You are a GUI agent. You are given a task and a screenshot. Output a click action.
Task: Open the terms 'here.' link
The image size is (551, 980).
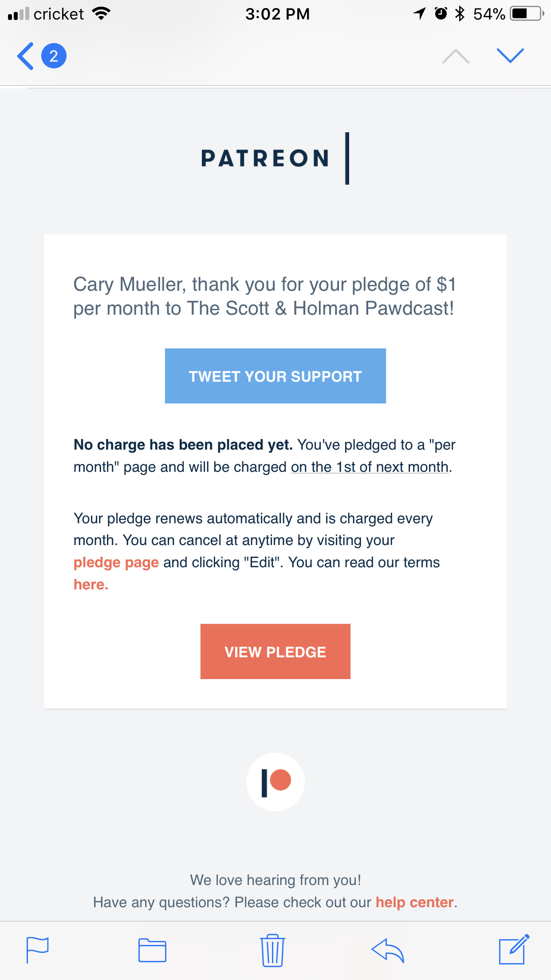coord(91,585)
